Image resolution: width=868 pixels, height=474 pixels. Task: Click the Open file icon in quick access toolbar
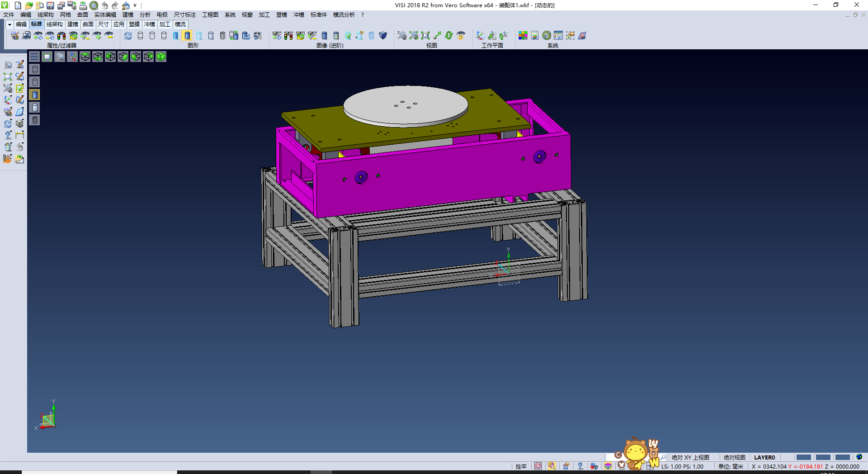pyautogui.click(x=28, y=5)
